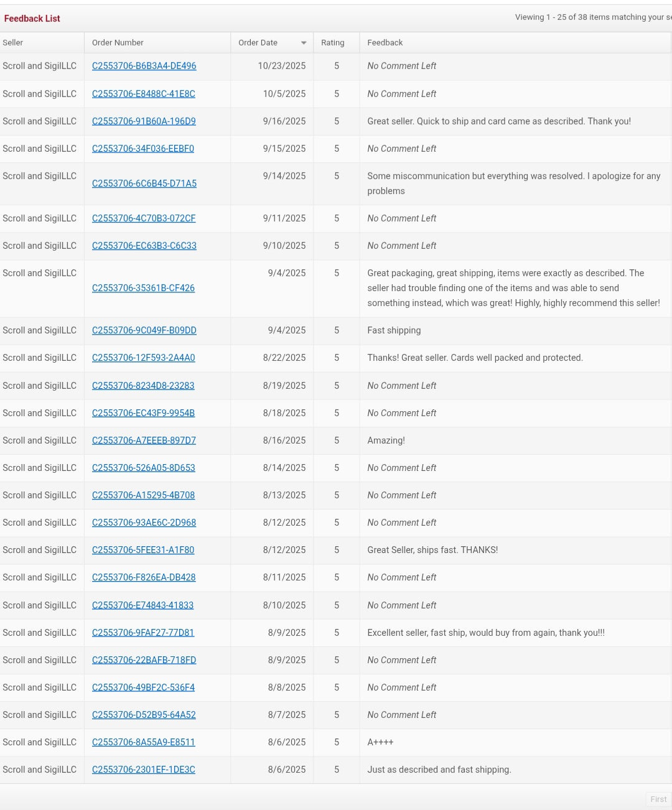Click the First page button
The image size is (672, 810).
[658, 799]
